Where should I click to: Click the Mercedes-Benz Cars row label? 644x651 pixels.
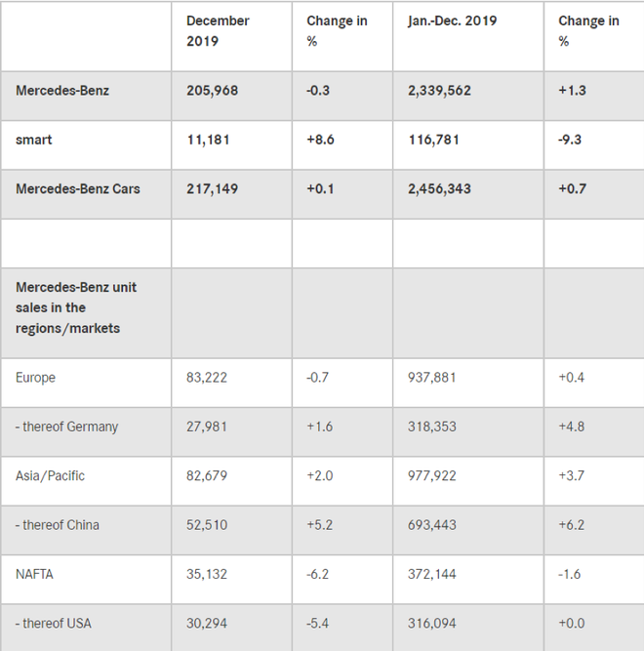click(x=78, y=188)
